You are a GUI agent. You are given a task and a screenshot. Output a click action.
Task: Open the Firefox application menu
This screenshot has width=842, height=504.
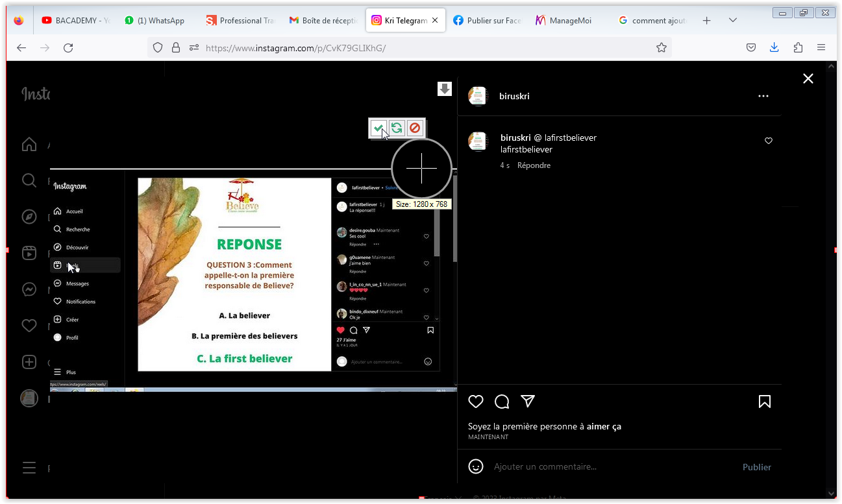(821, 47)
